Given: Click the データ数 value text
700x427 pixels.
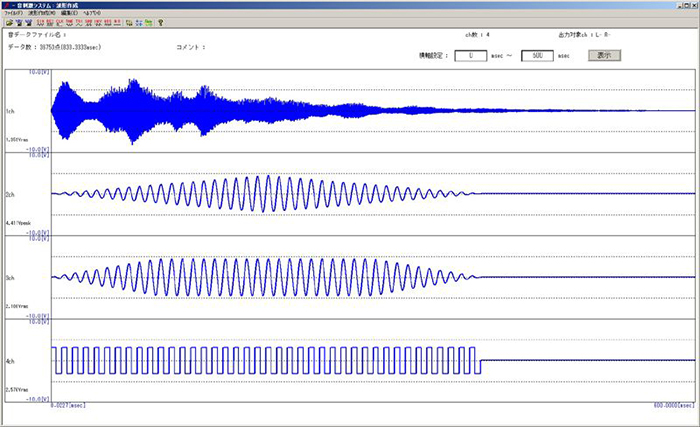Looking at the screenshot, I should click(54, 47).
